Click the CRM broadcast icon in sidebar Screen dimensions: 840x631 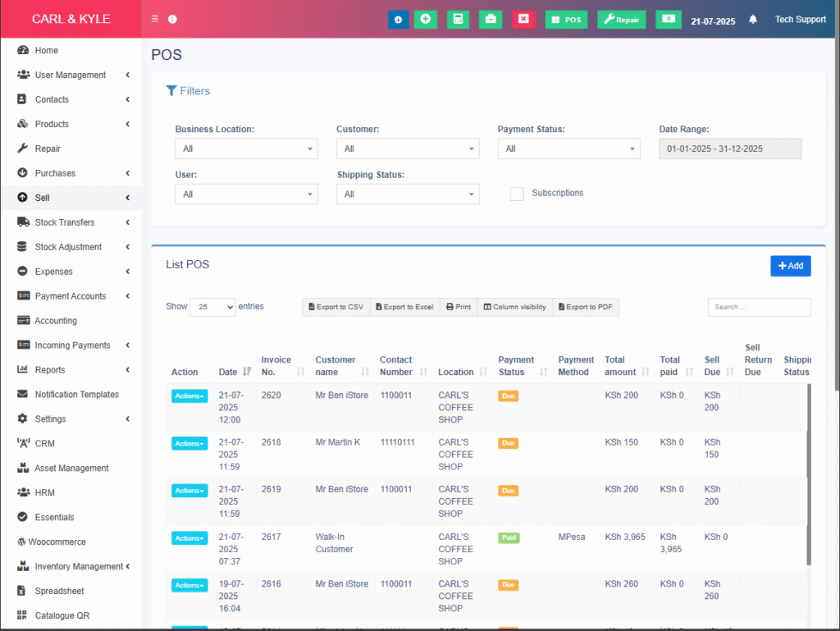[x=23, y=444]
